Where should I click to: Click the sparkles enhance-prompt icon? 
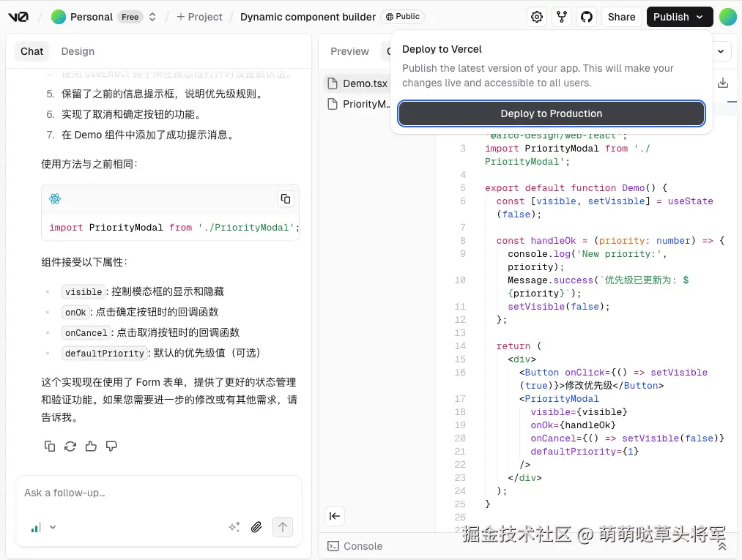click(234, 526)
